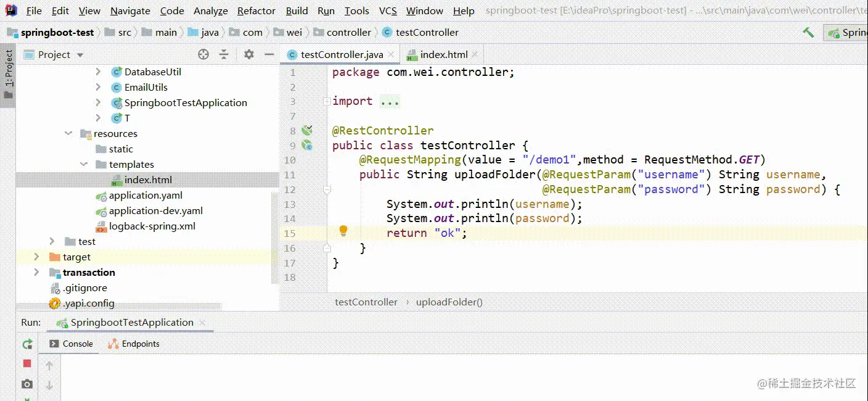The image size is (868, 401).
Task: Click testController in editor bottom breadcrumb
Action: (x=366, y=302)
